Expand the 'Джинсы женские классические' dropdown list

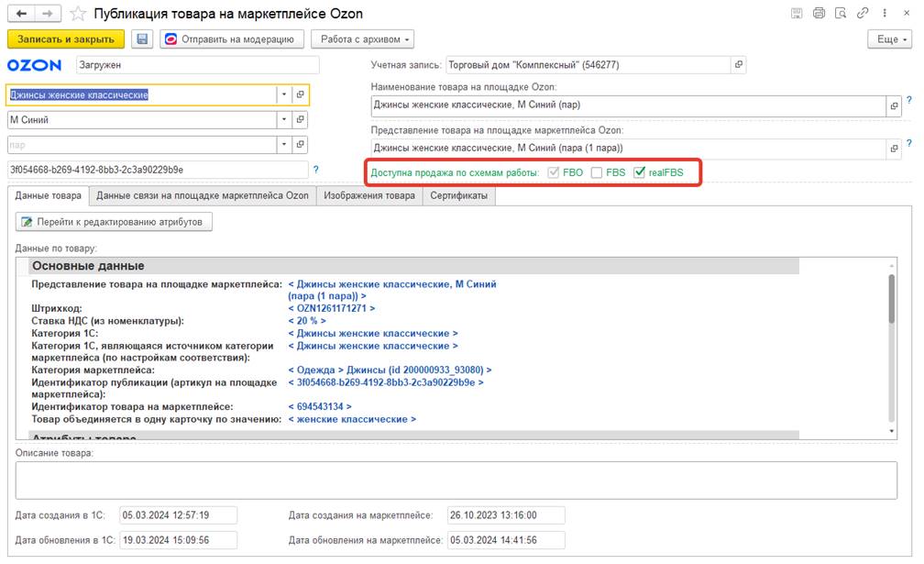click(284, 94)
